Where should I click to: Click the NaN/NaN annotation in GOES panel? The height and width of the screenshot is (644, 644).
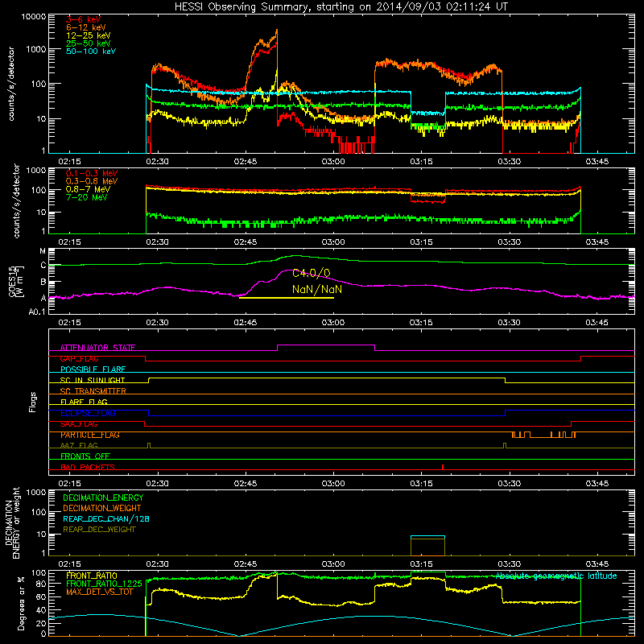click(316, 289)
